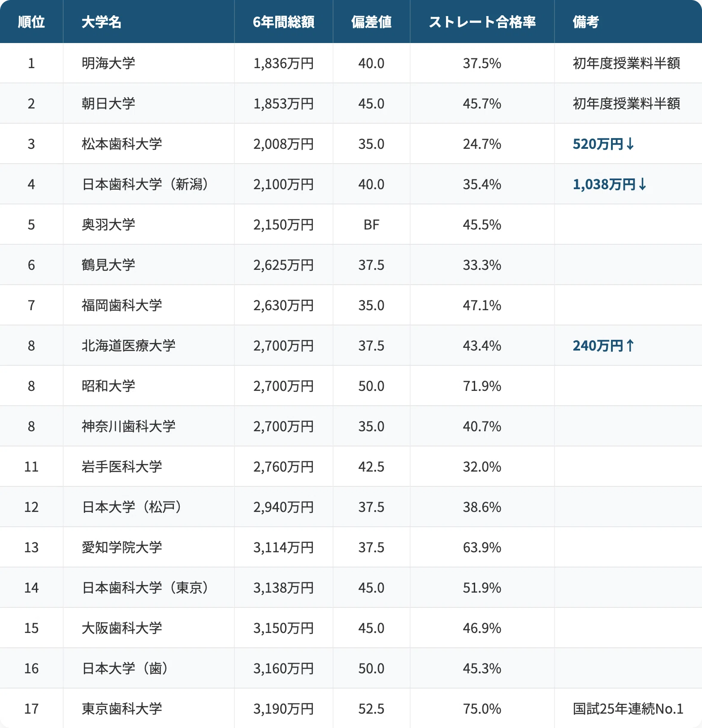Click rank number 11
Screen dimensions: 702x728
(x=31, y=467)
